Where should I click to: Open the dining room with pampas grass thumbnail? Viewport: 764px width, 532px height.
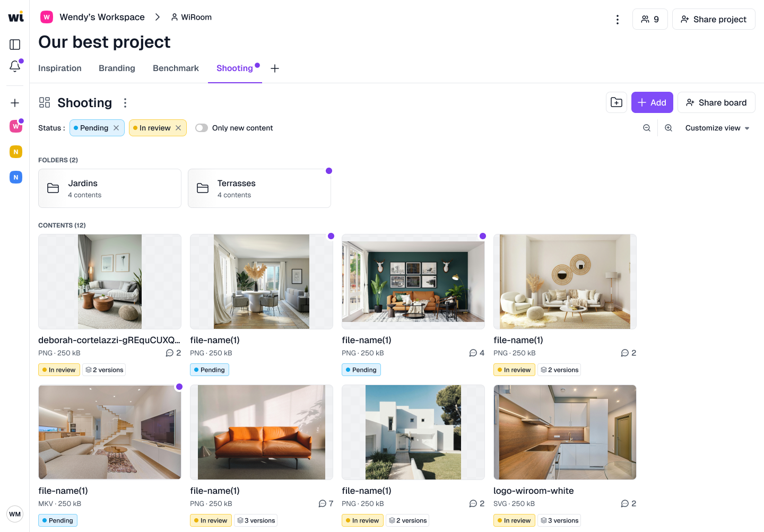point(262,282)
